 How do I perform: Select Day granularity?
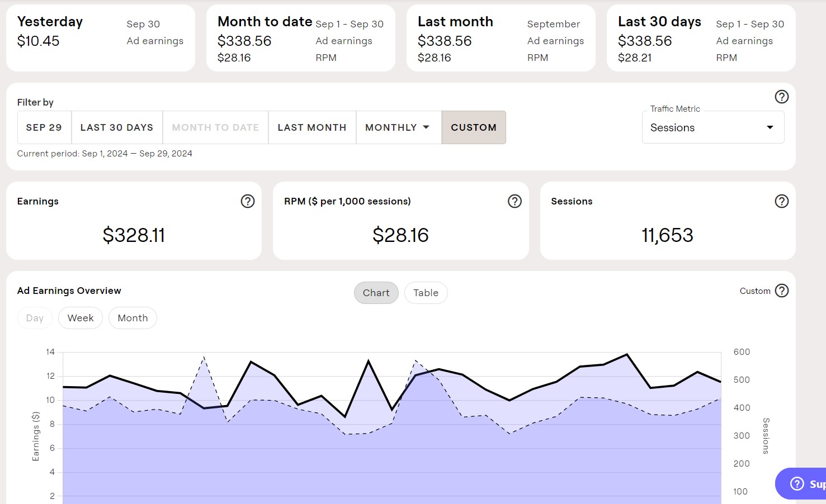(35, 318)
